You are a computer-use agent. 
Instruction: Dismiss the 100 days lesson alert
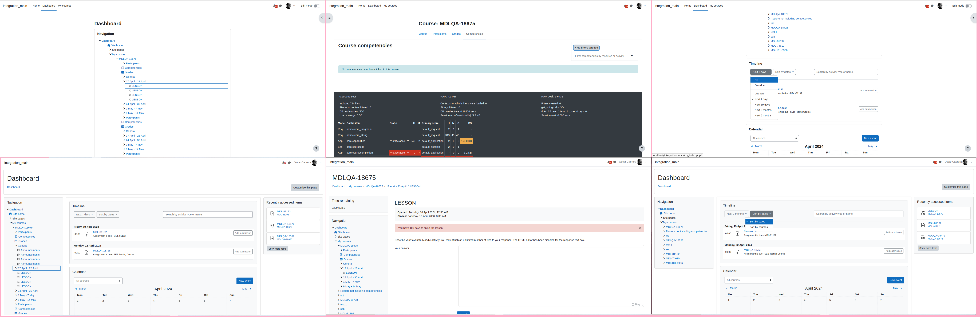tap(639, 228)
